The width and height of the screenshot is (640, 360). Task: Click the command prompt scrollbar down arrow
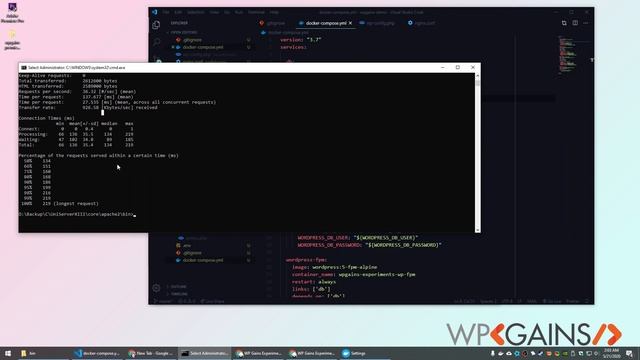point(478,230)
